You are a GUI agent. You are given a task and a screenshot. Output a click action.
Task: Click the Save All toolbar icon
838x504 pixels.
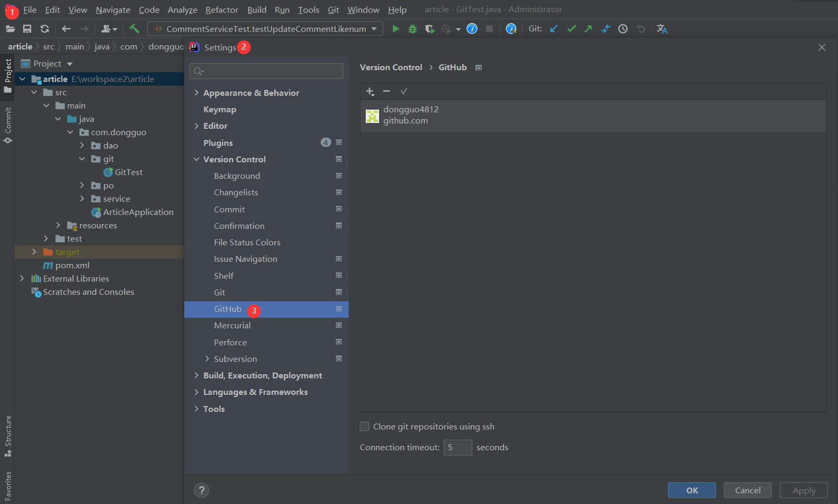pyautogui.click(x=27, y=29)
